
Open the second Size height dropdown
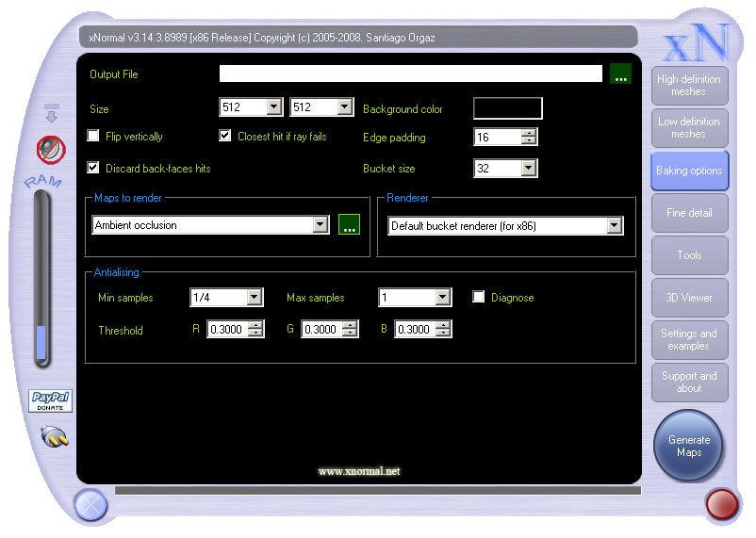point(345,107)
